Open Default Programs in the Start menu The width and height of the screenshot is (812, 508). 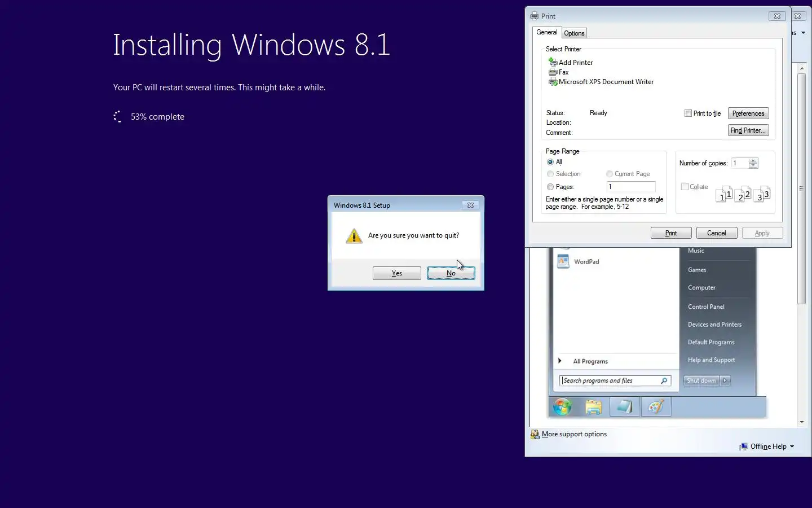(711, 342)
